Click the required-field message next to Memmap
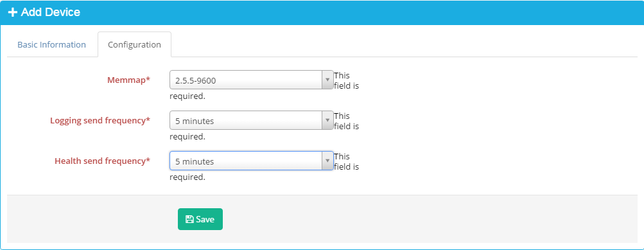 (264, 86)
